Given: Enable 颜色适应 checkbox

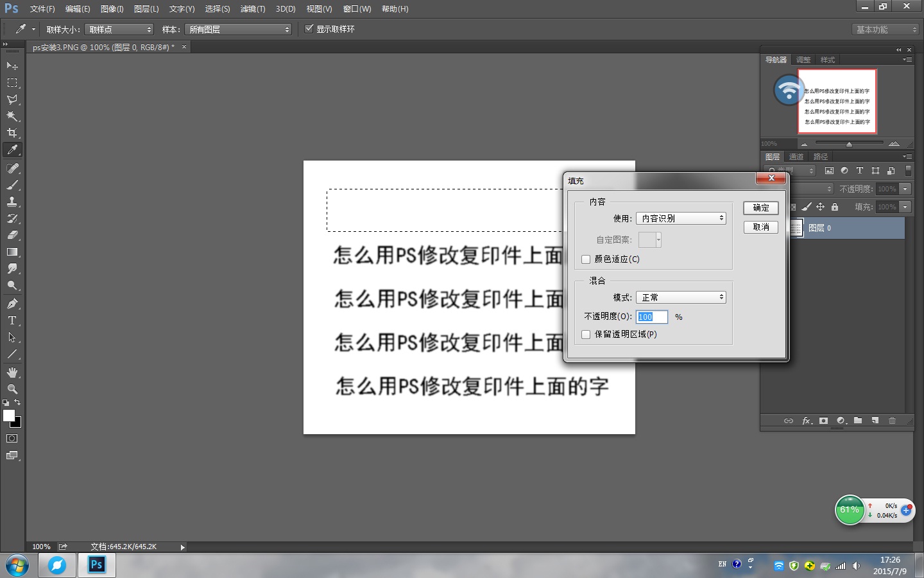Looking at the screenshot, I should (586, 259).
